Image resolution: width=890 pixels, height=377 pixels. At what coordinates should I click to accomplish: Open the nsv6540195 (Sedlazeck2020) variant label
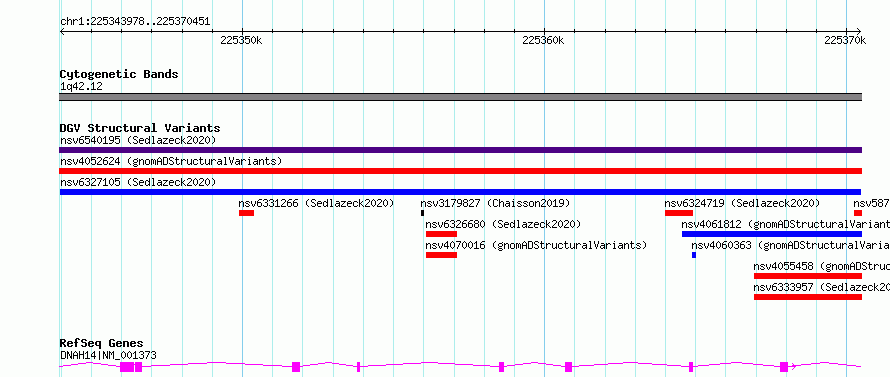click(x=138, y=140)
